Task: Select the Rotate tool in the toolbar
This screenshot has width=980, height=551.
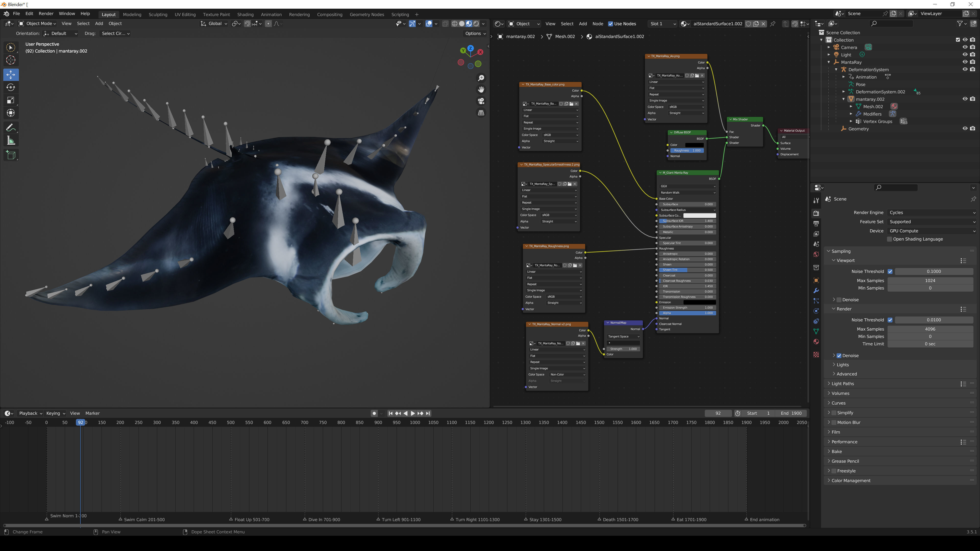Action: (x=11, y=87)
